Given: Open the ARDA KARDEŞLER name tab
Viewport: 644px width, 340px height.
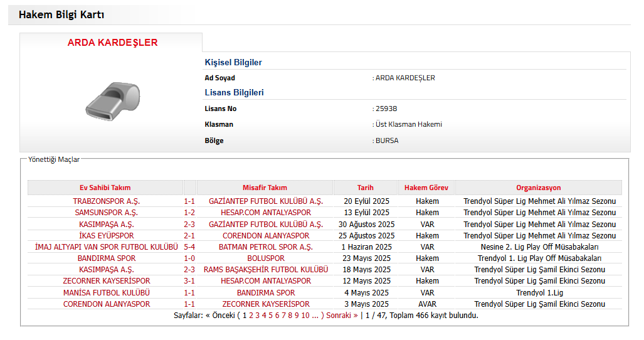Looking at the screenshot, I should (x=112, y=43).
